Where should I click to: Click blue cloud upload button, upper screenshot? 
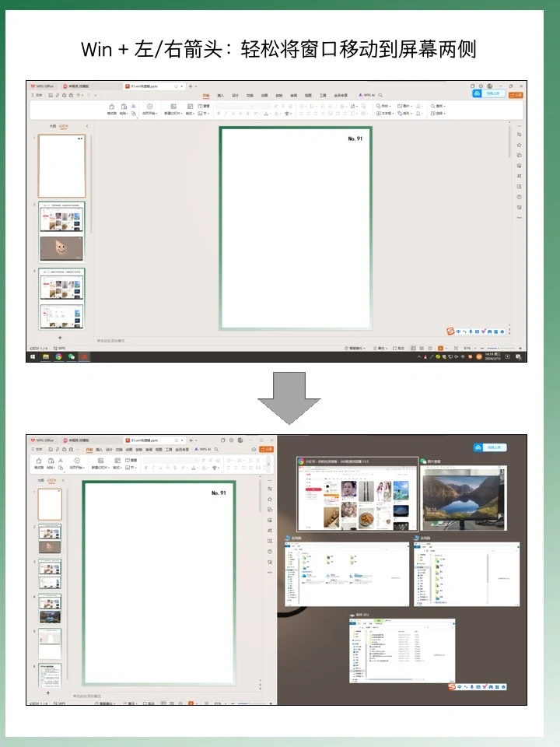[x=488, y=93]
